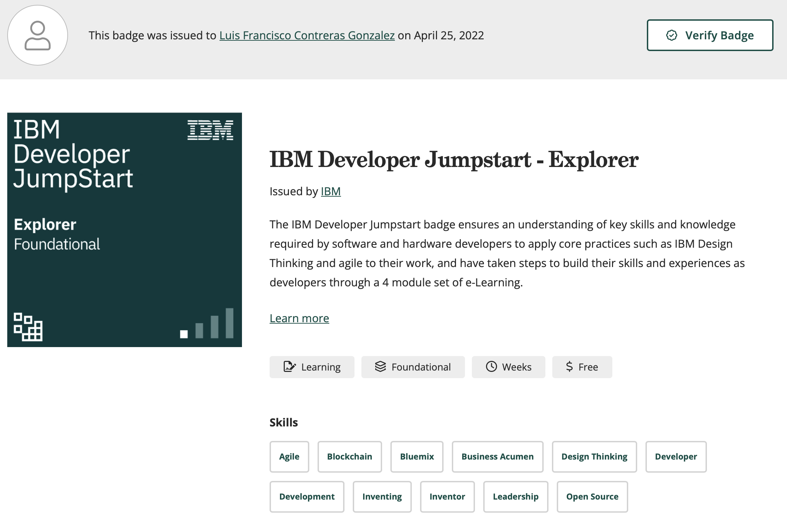Open the Design Thinking skill tag
Image resolution: width=787 pixels, height=532 pixels.
coord(594,456)
